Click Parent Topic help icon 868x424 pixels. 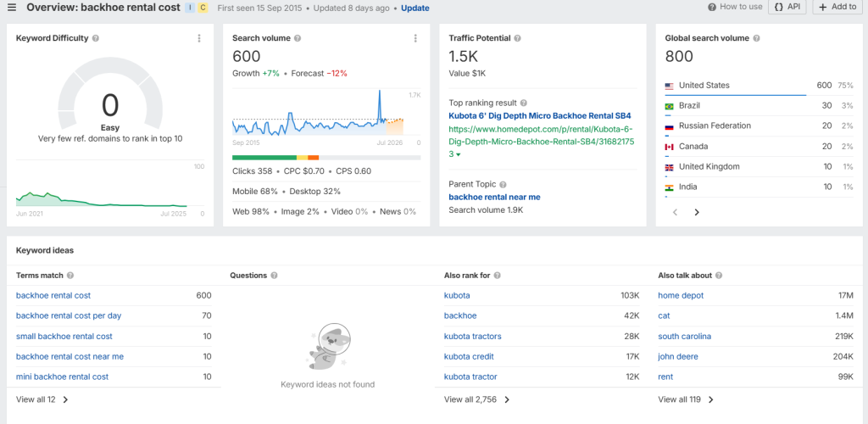tap(503, 184)
